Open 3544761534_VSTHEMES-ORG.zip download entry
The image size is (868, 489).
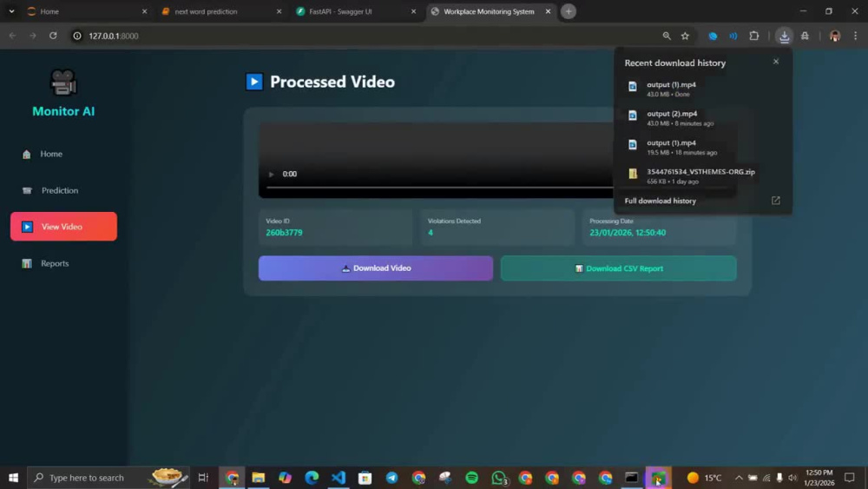point(702,176)
